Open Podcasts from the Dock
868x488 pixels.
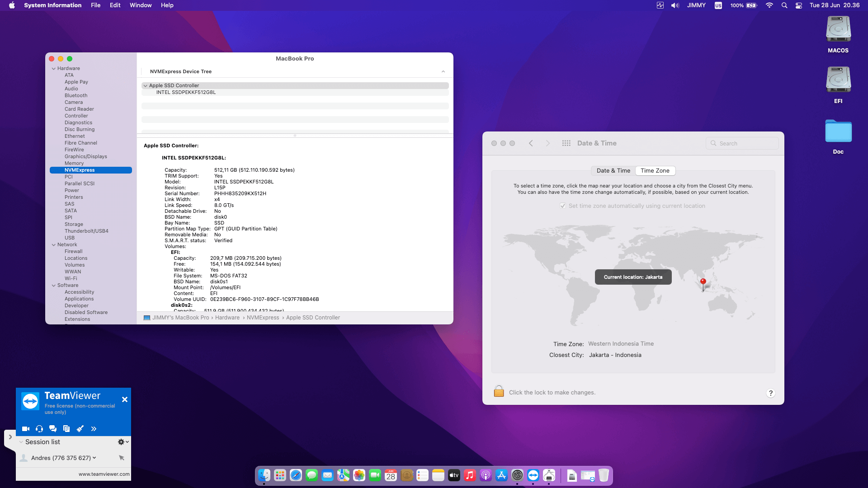(486, 475)
